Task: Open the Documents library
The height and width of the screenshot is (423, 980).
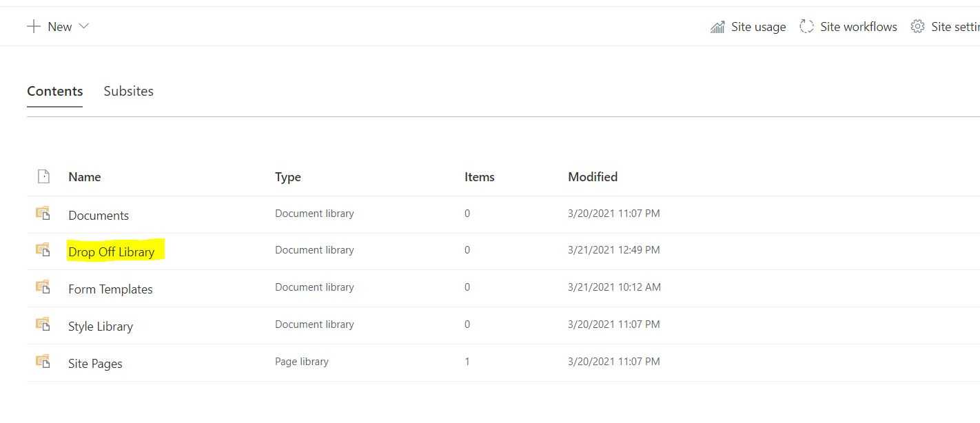Action: (x=98, y=215)
